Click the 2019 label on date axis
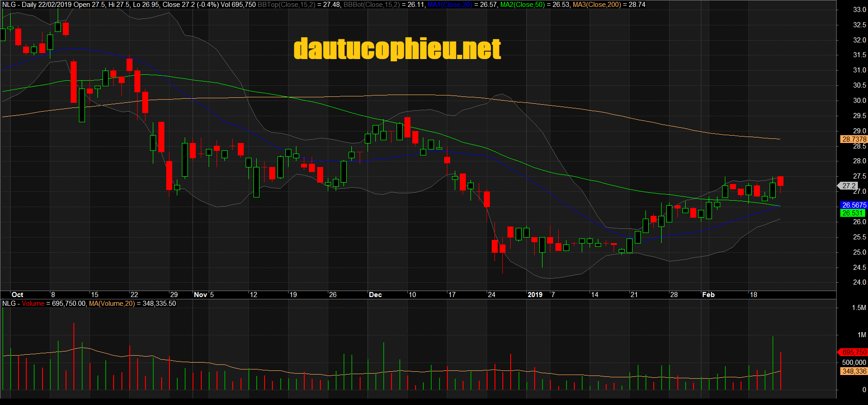 click(535, 295)
